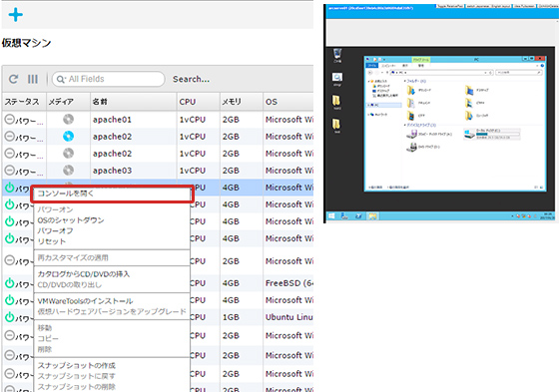559x392 pixels.
Task: Choose VMWareToolsのインストール
Action: point(85,301)
